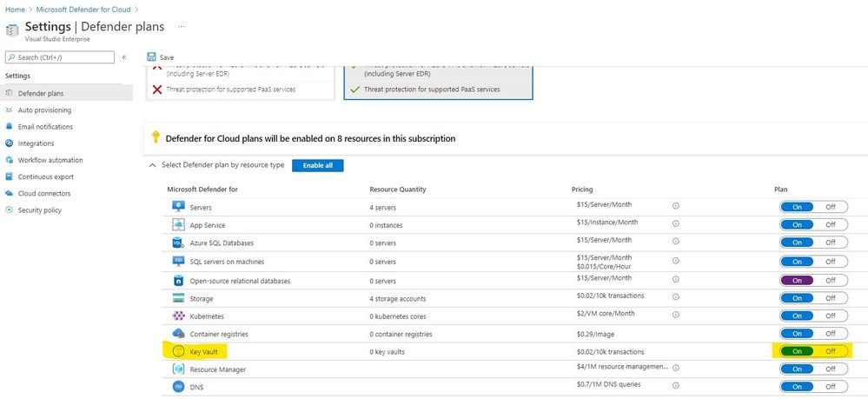Click the Open-source relational databases icon

click(x=178, y=281)
